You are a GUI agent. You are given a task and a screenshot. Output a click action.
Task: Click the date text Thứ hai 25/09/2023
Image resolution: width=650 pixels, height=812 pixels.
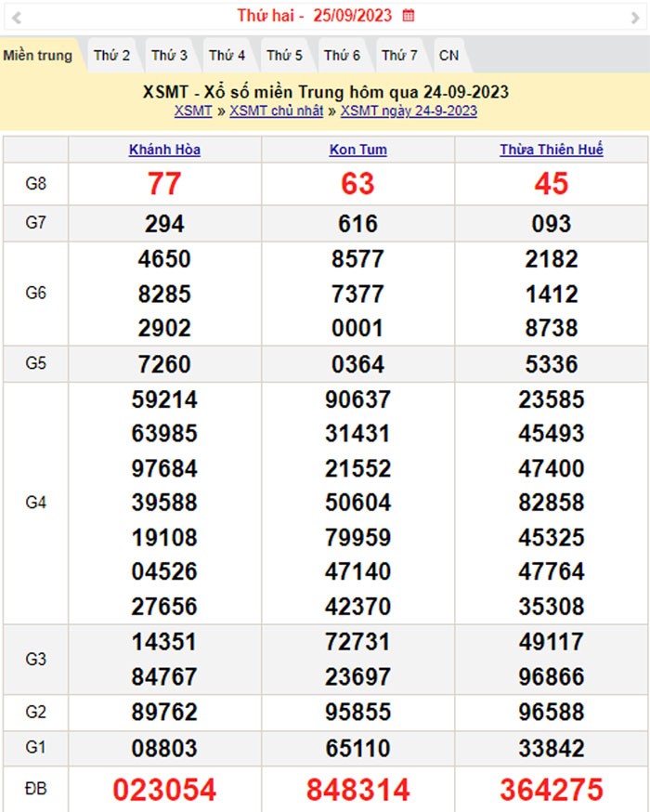[314, 16]
